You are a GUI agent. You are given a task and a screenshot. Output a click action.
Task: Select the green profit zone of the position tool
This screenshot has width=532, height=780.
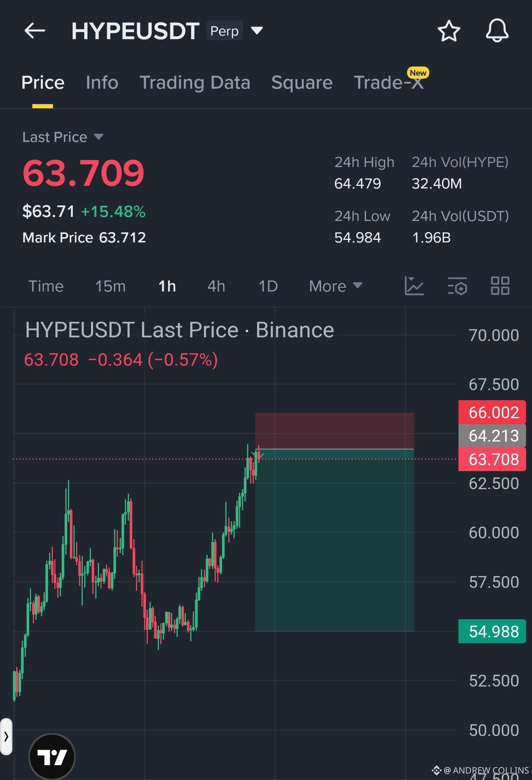tap(334, 540)
